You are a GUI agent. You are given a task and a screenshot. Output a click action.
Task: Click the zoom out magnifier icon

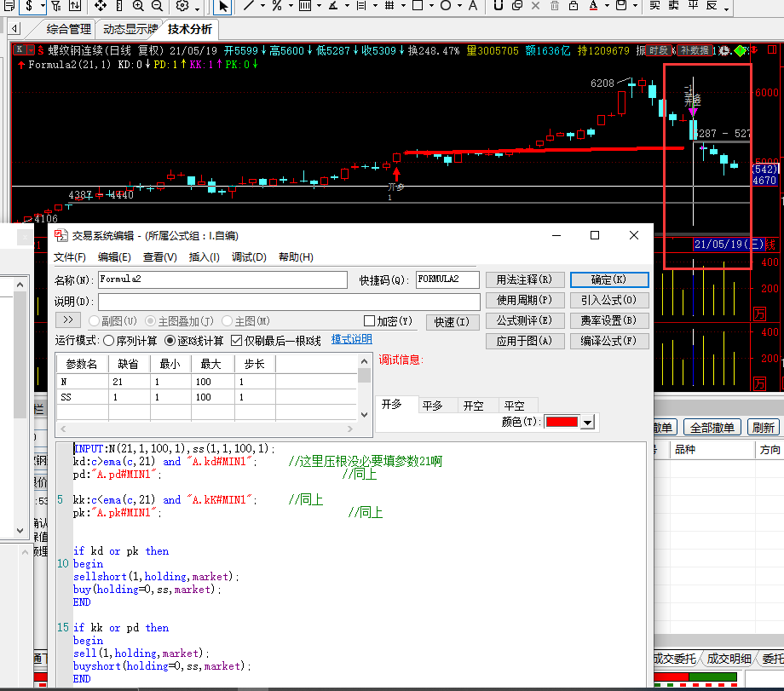pyautogui.click(x=157, y=6)
